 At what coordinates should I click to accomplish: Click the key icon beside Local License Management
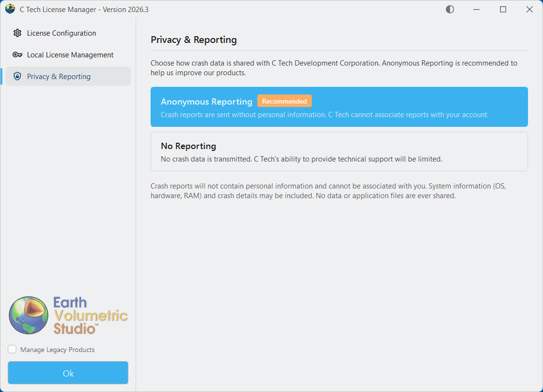click(17, 54)
